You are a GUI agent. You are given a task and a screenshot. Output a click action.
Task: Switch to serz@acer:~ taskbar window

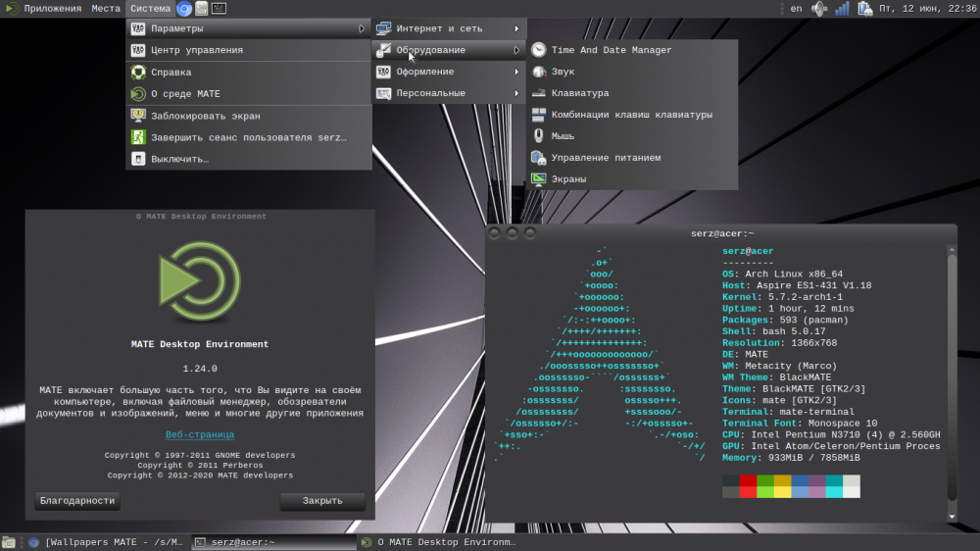click(x=272, y=542)
